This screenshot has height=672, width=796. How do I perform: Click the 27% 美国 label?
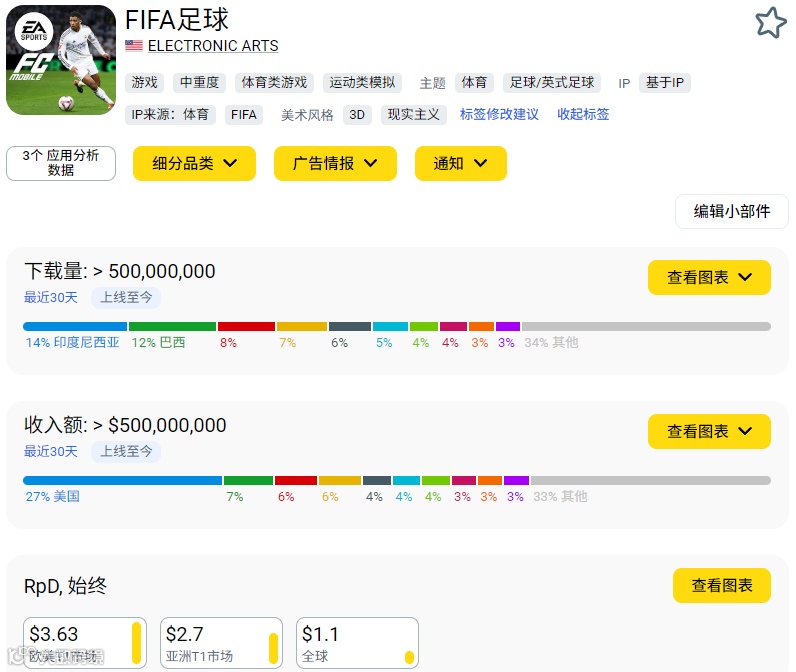(x=53, y=496)
